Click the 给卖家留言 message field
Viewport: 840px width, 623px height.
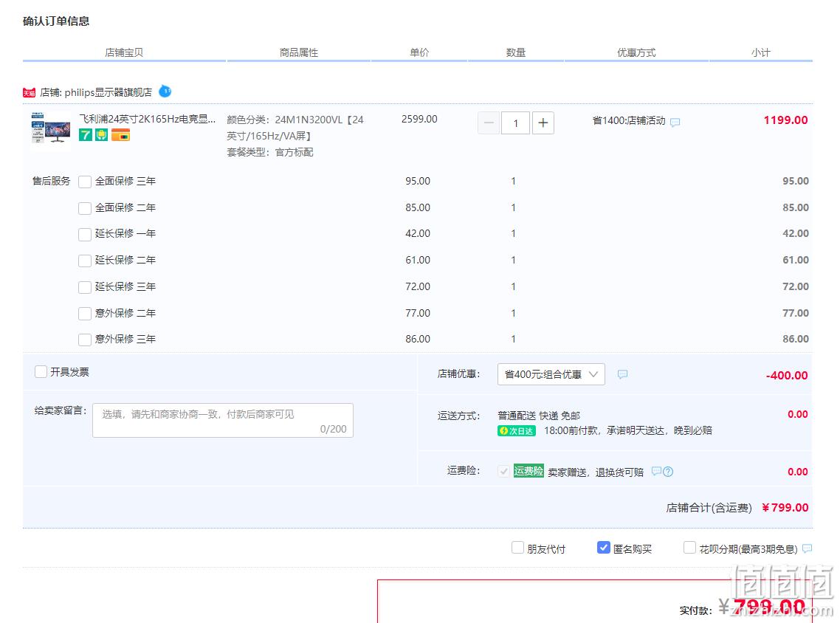[223, 421]
